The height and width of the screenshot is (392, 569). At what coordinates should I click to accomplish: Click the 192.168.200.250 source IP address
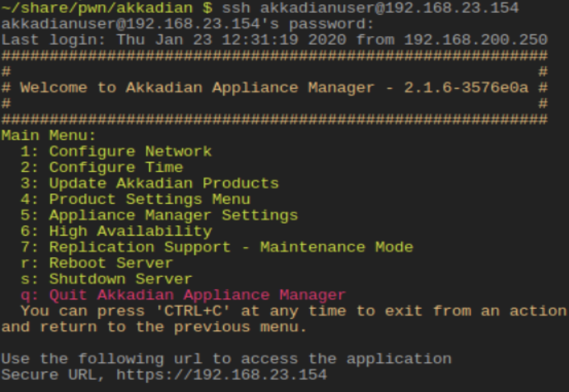tap(476, 40)
